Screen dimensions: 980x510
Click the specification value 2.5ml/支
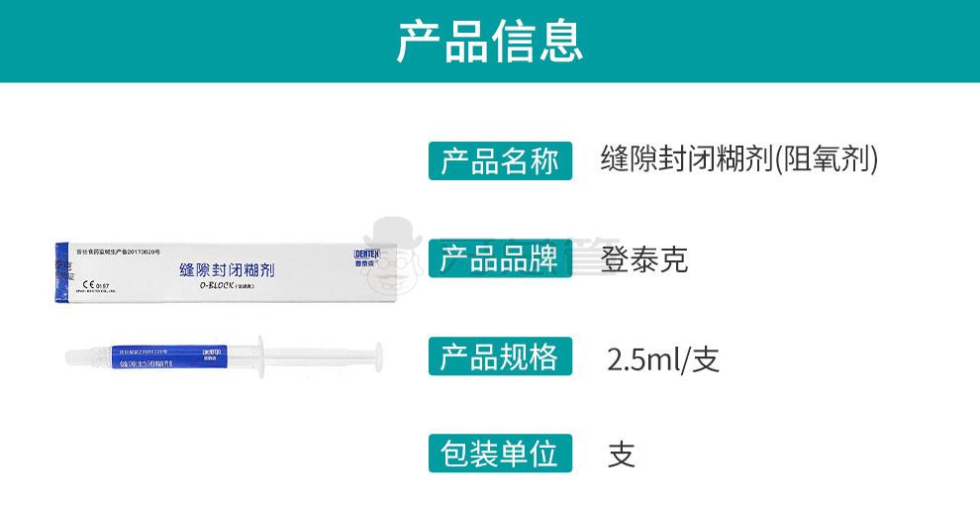point(663,358)
